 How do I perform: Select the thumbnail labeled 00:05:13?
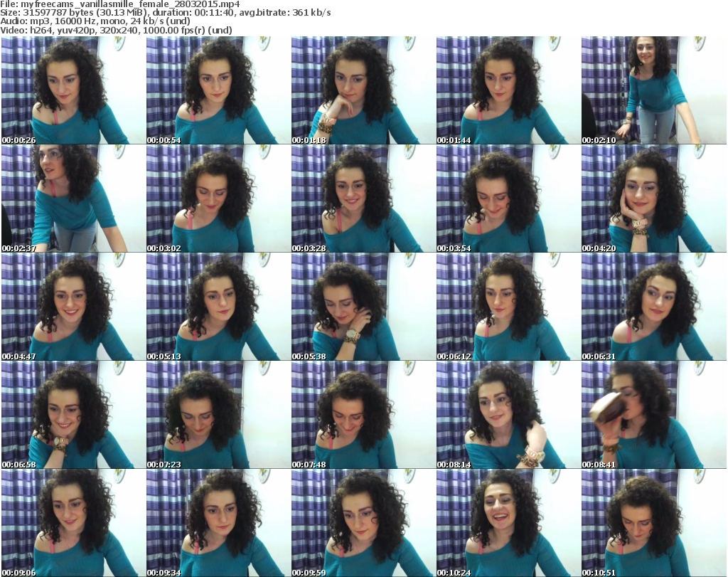pos(218,307)
